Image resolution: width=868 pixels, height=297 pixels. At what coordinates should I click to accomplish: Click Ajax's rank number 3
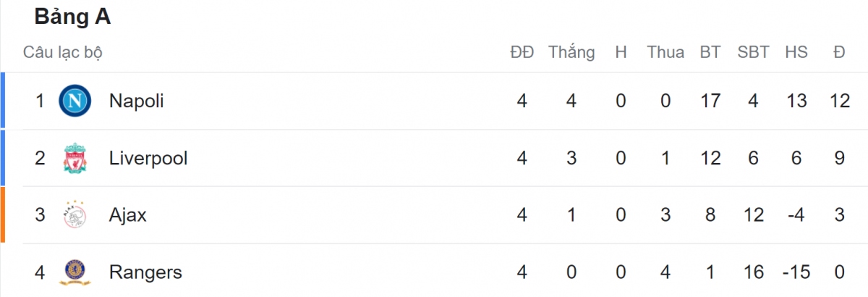coord(41,215)
